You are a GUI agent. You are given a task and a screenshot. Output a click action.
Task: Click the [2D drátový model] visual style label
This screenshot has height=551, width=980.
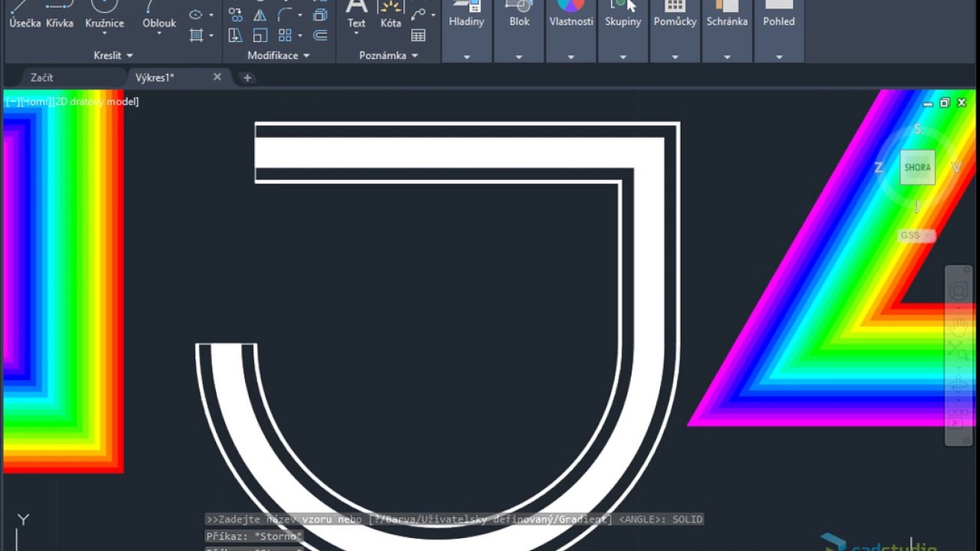pyautogui.click(x=96, y=101)
